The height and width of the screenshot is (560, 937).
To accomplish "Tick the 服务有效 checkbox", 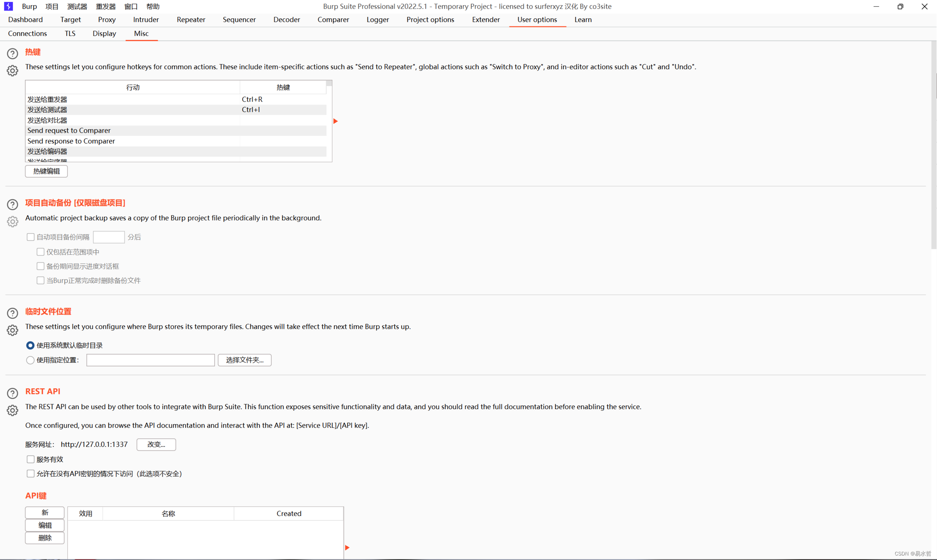I will pos(31,459).
